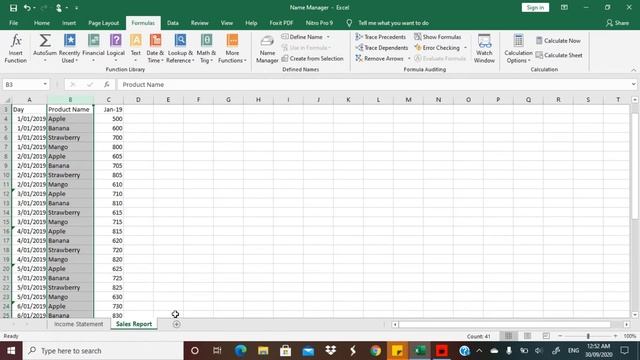Screen dimensions: 640x360
Task: Switch to Page Break Preview view
Action: click(x=546, y=336)
